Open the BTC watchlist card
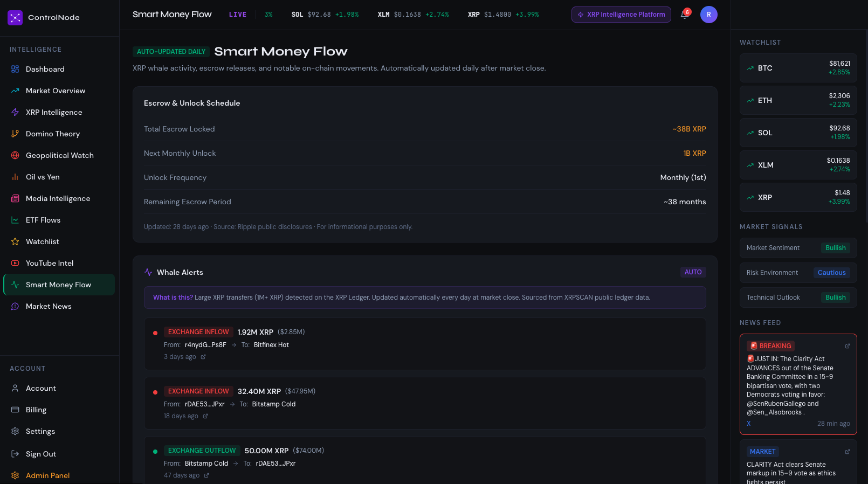The image size is (868, 484). click(798, 68)
